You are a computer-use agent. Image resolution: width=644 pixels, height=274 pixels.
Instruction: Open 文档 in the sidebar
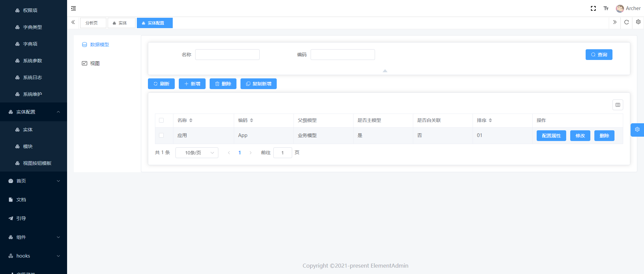(x=34, y=200)
